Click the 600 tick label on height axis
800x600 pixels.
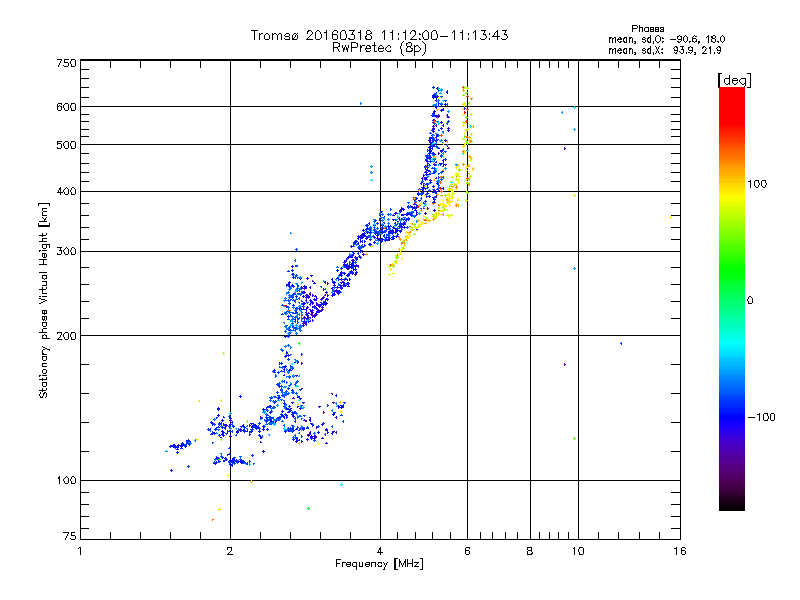[x=66, y=107]
